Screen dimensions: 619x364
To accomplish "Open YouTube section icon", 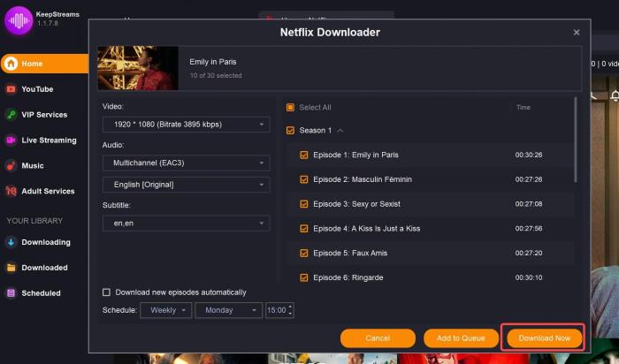I will pos(11,89).
